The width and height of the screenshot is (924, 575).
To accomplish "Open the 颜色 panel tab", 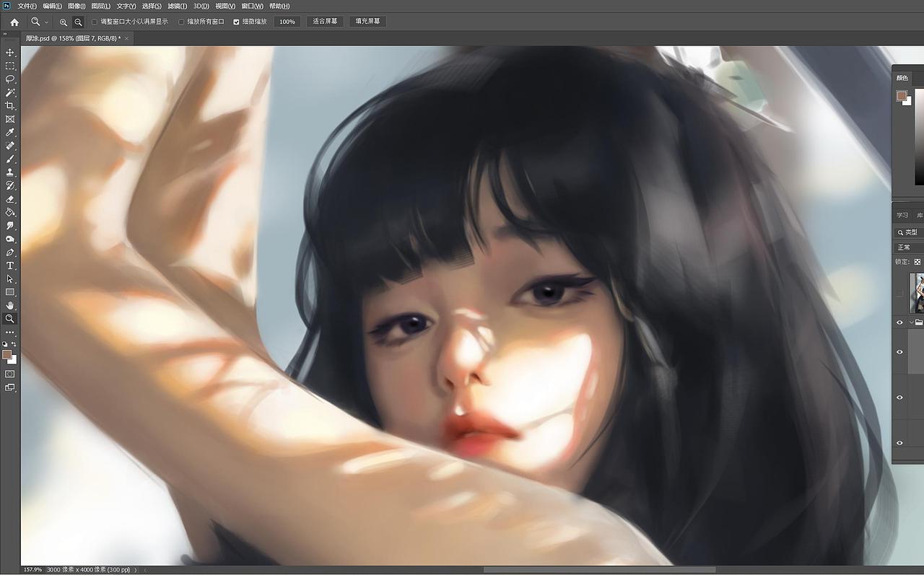I will tap(902, 78).
